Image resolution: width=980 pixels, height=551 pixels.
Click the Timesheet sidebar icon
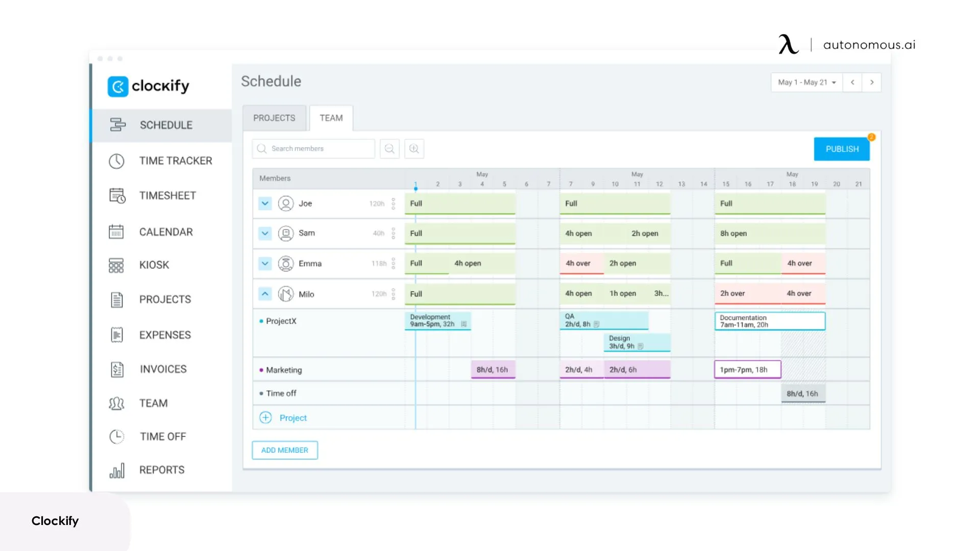click(x=117, y=196)
